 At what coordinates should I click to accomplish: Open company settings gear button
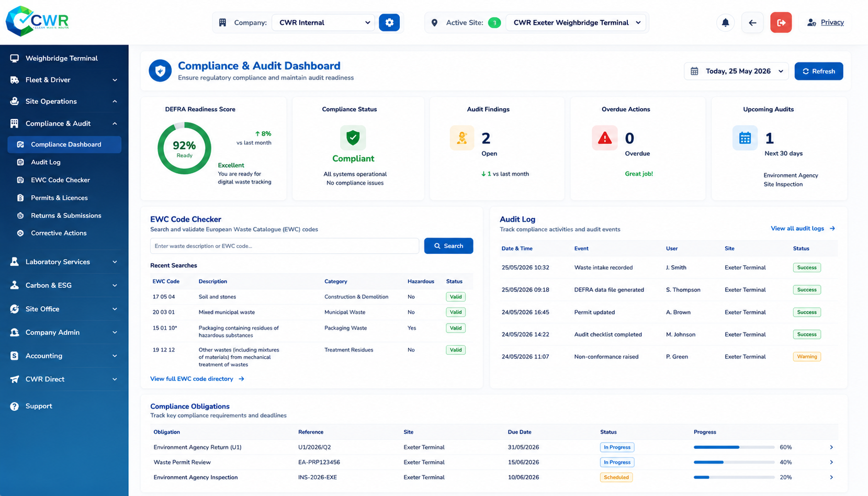tap(389, 22)
